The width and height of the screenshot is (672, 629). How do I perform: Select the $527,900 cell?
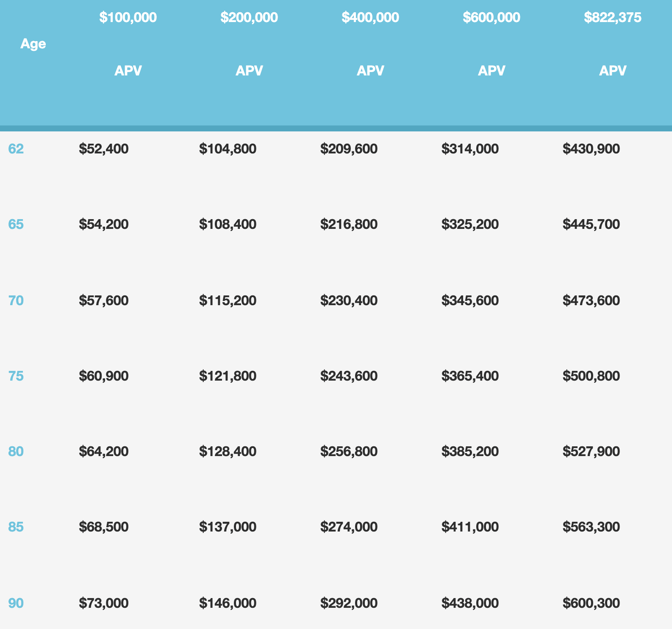click(591, 451)
